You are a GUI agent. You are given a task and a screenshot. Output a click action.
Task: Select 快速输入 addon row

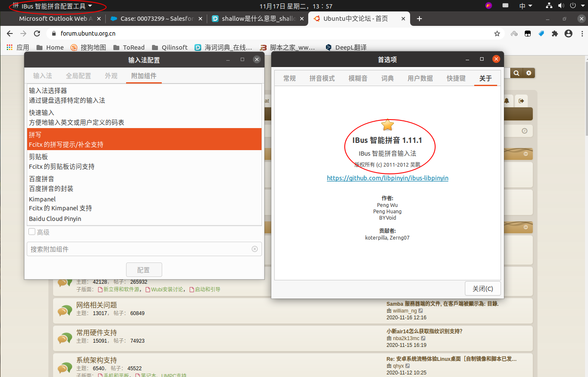[x=144, y=117]
